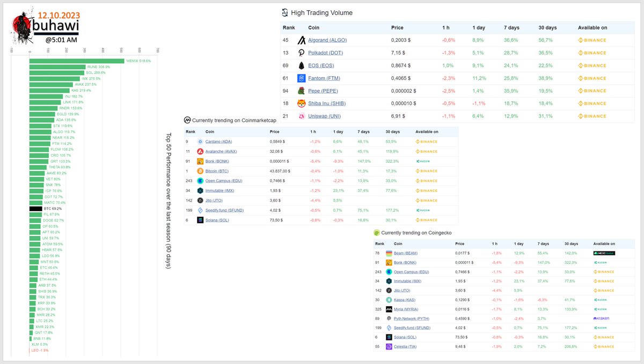The height and width of the screenshot is (364, 644).
Task: Click the Beam coin icon
Action: (x=389, y=253)
